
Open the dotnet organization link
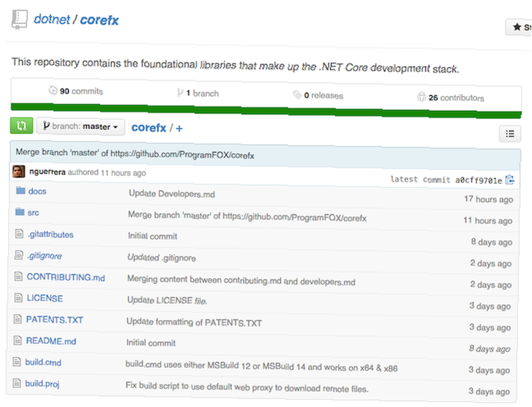coord(52,19)
